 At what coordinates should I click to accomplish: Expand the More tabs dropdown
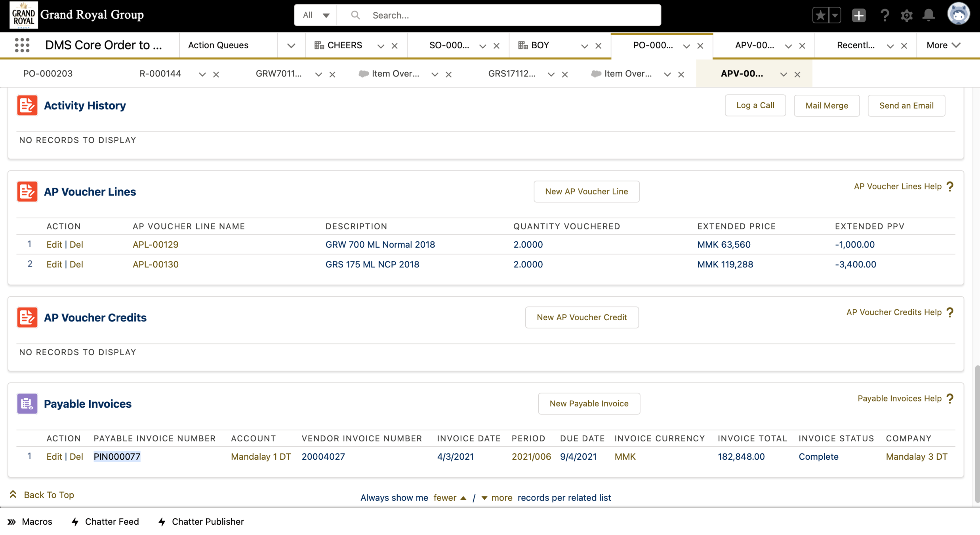coord(943,45)
